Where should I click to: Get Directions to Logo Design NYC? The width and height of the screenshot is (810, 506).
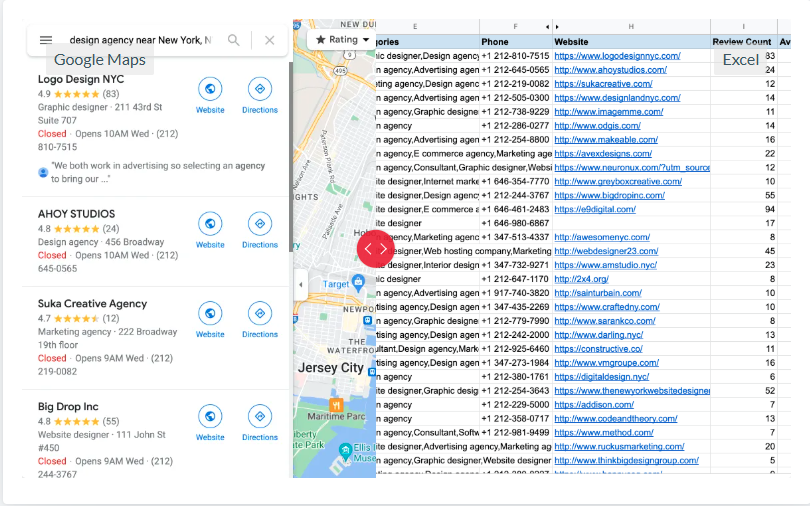[x=260, y=89]
